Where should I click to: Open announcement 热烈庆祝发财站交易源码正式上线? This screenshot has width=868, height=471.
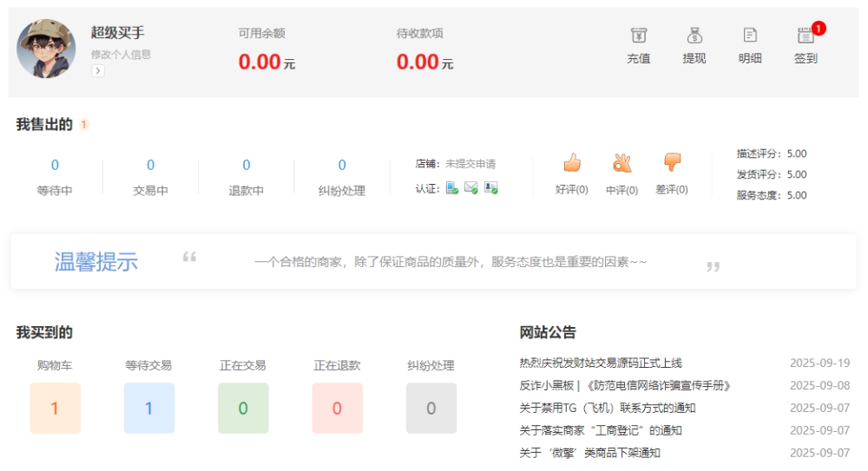[601, 363]
